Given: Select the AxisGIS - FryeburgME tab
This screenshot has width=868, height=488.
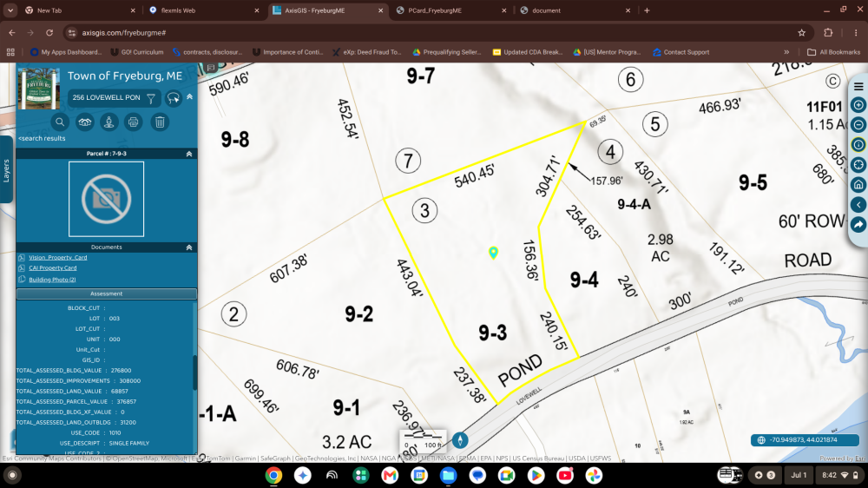Looking at the screenshot, I should pos(328,10).
